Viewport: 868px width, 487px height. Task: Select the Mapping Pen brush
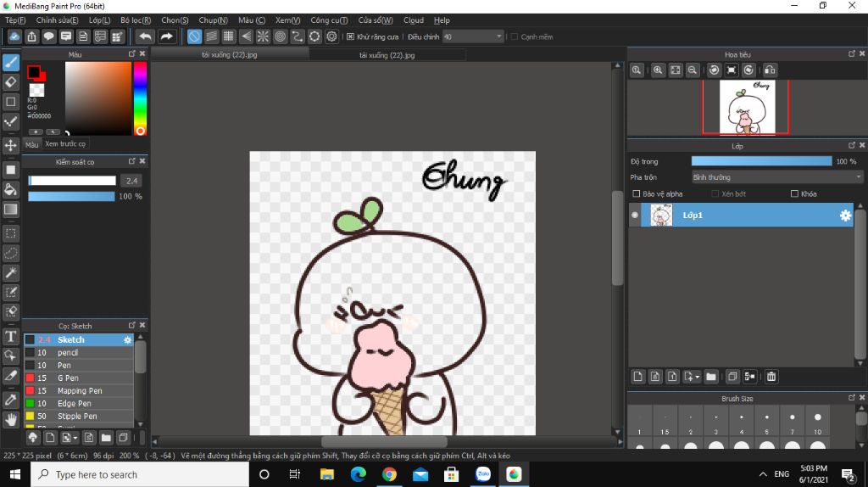pos(79,390)
